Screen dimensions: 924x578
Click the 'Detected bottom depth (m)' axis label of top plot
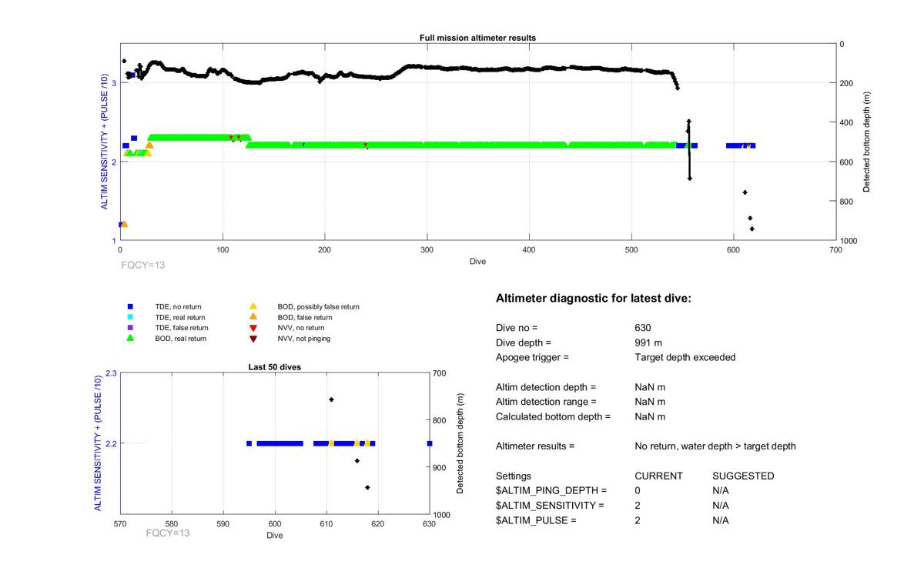pos(867,142)
